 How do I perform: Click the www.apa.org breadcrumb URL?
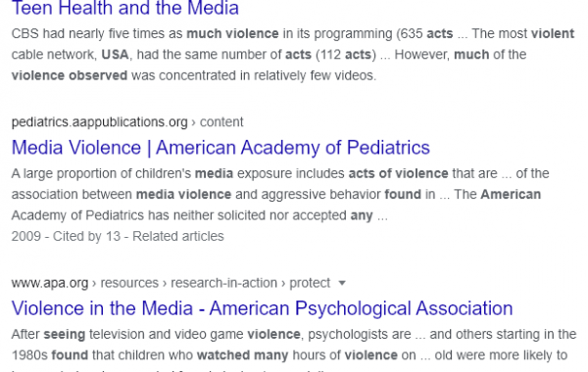[x=171, y=283]
